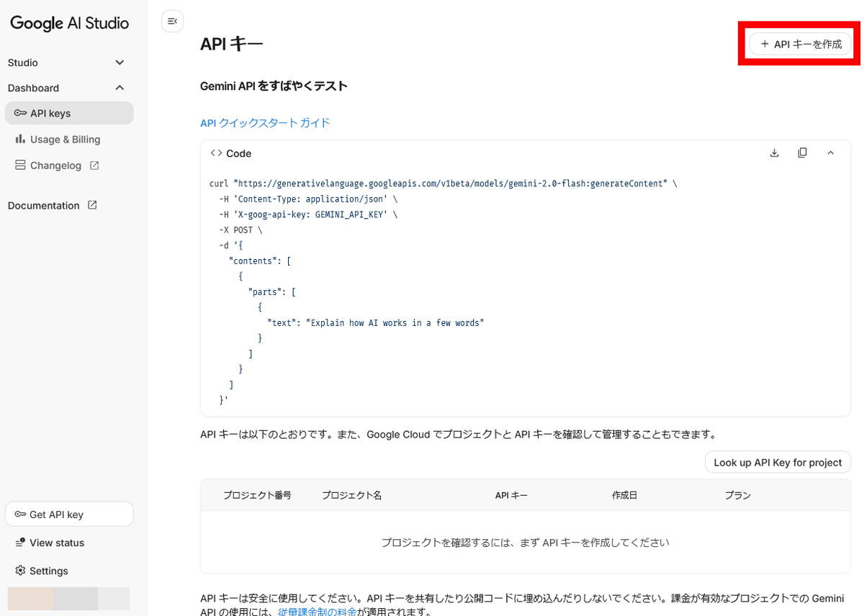864x616 pixels.
Task: Click the 'API キーを作成' button
Action: coord(800,44)
